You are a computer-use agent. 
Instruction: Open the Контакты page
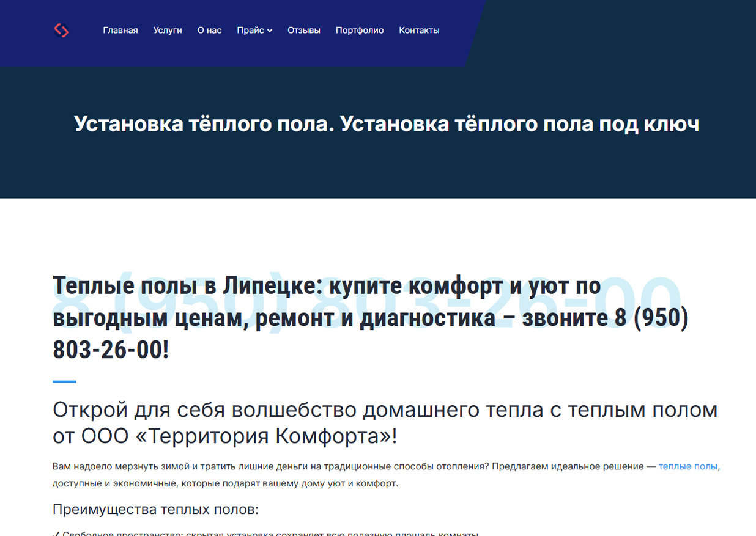419,30
